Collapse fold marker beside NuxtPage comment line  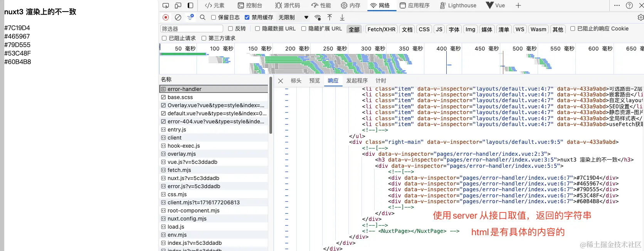click(287, 231)
